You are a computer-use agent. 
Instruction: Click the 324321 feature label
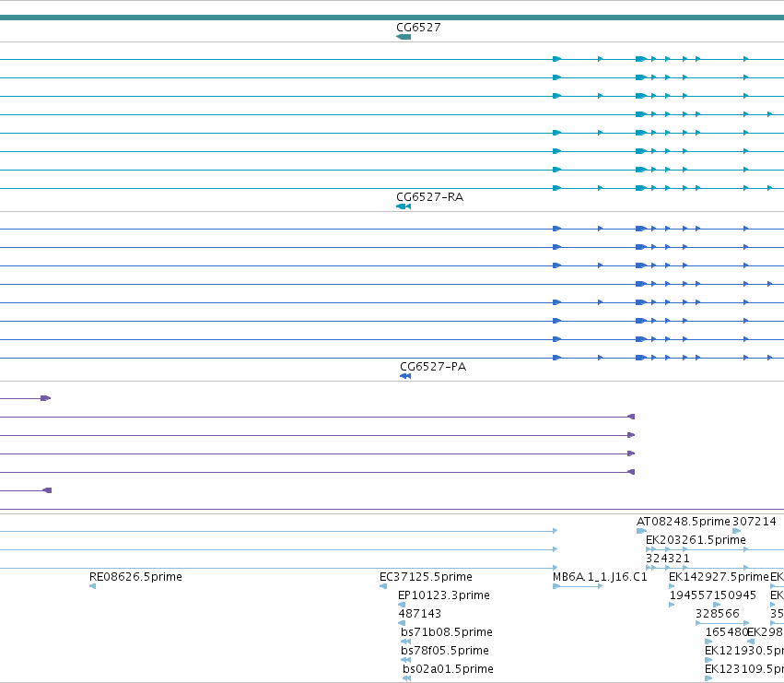(x=668, y=559)
